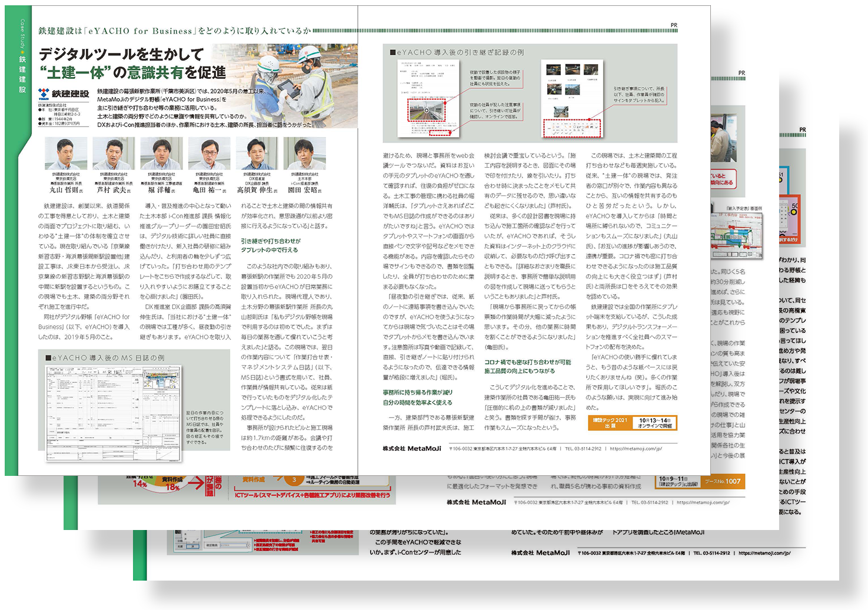Open the metamoji.com/jp link in the front page footer
868x610 pixels.
(637, 448)
